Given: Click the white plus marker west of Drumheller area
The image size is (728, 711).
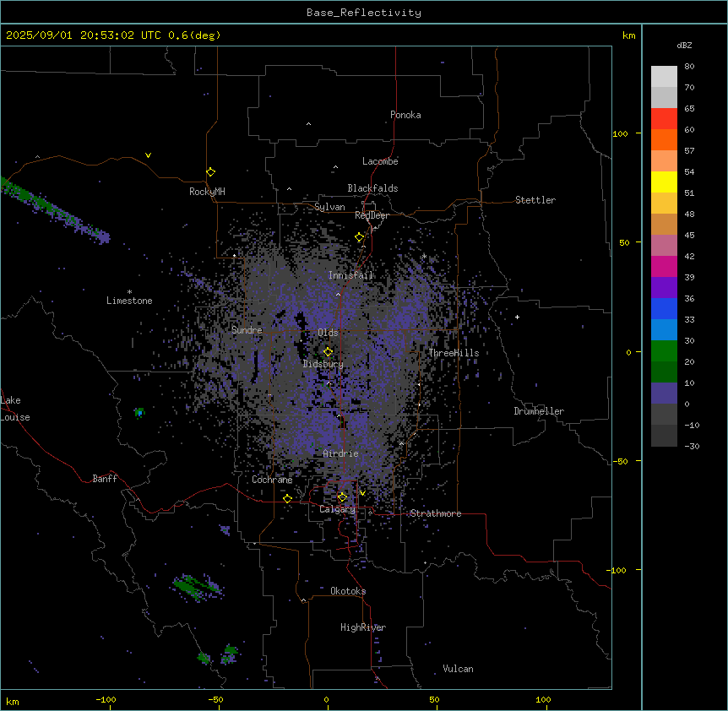Looking at the screenshot, I should click(517, 317).
